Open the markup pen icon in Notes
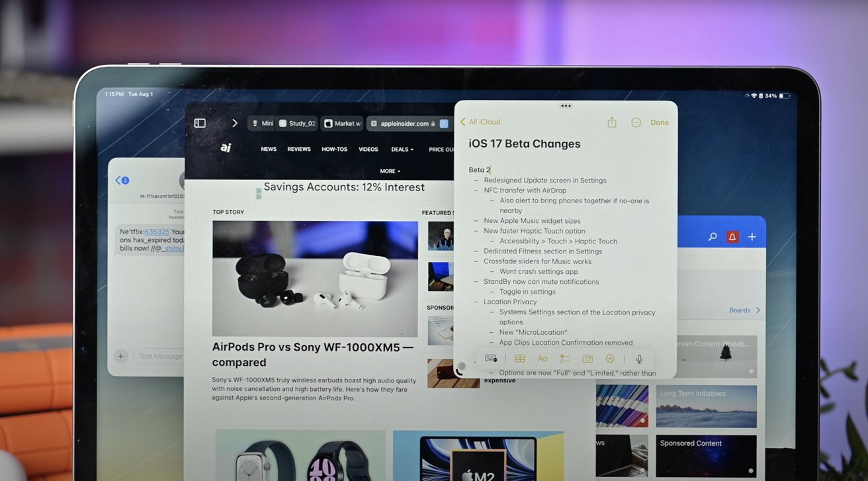The width and height of the screenshot is (868, 481). [610, 359]
